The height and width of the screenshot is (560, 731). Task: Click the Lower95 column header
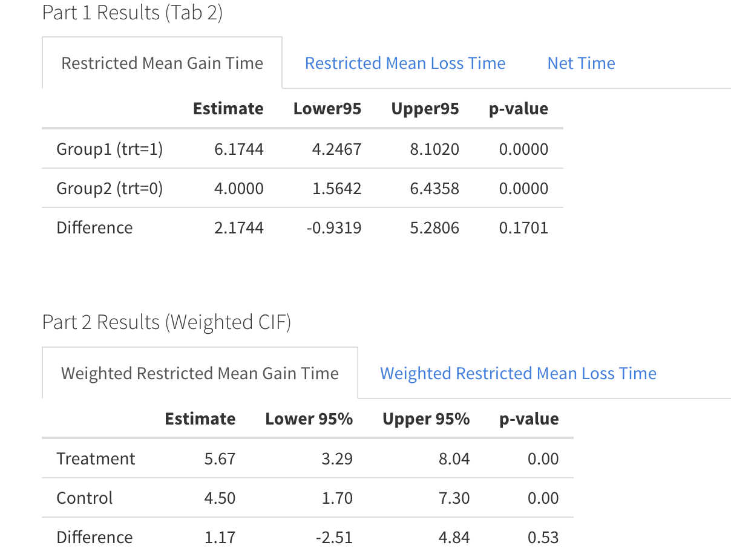coord(327,109)
